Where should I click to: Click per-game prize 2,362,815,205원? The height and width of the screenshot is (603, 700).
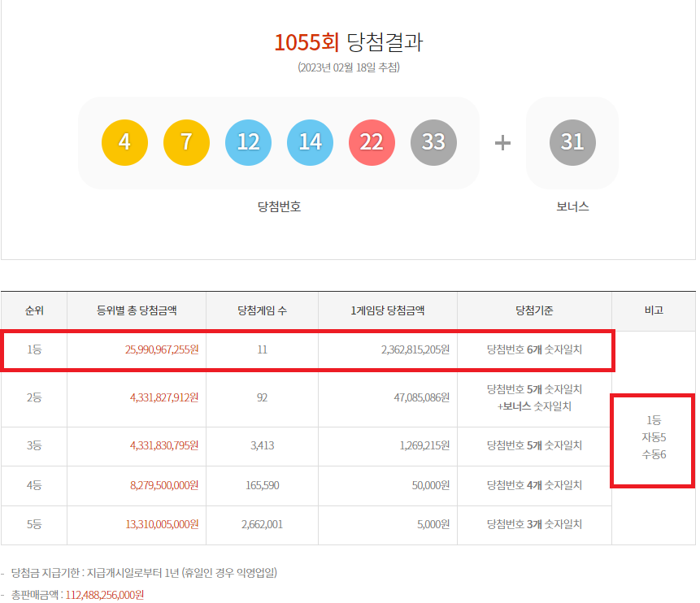click(415, 349)
